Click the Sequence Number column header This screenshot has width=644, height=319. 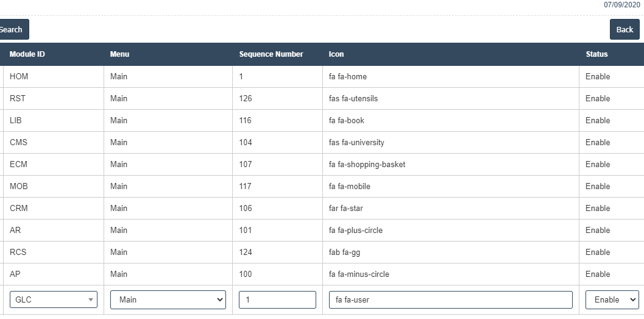(x=271, y=54)
